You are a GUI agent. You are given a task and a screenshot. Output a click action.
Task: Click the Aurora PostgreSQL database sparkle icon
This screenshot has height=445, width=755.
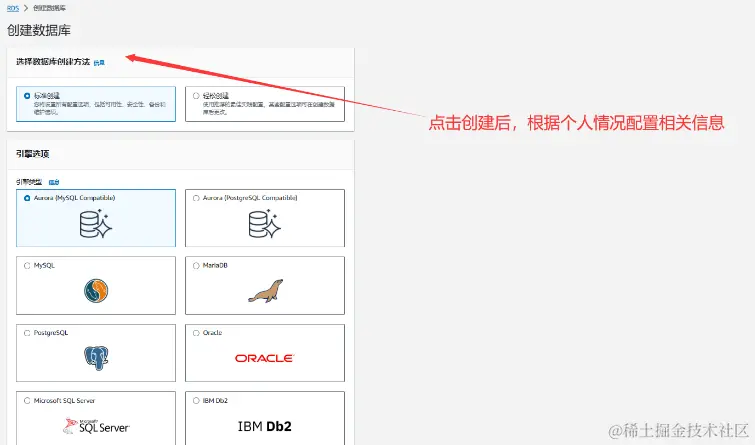click(265, 224)
